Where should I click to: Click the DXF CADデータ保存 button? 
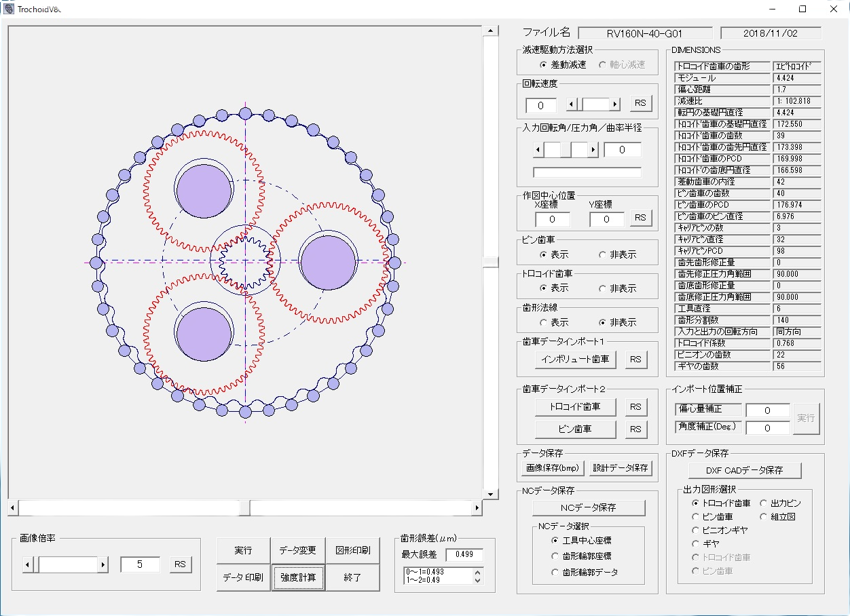click(x=744, y=470)
